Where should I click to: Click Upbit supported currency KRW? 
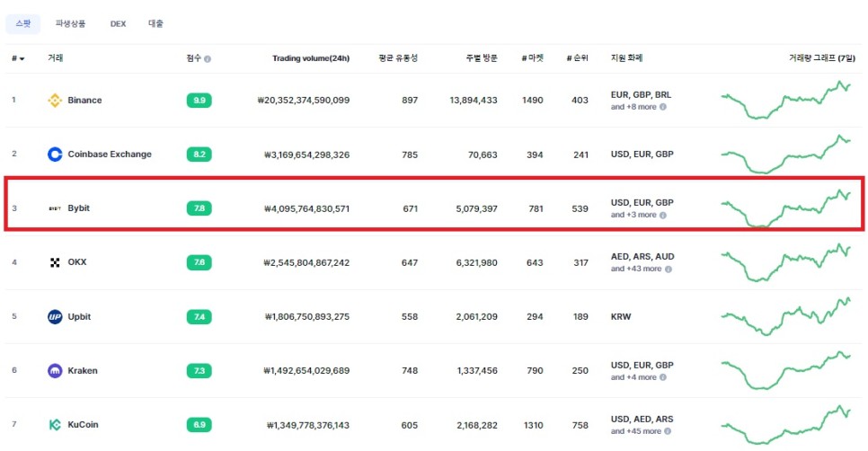click(x=621, y=316)
